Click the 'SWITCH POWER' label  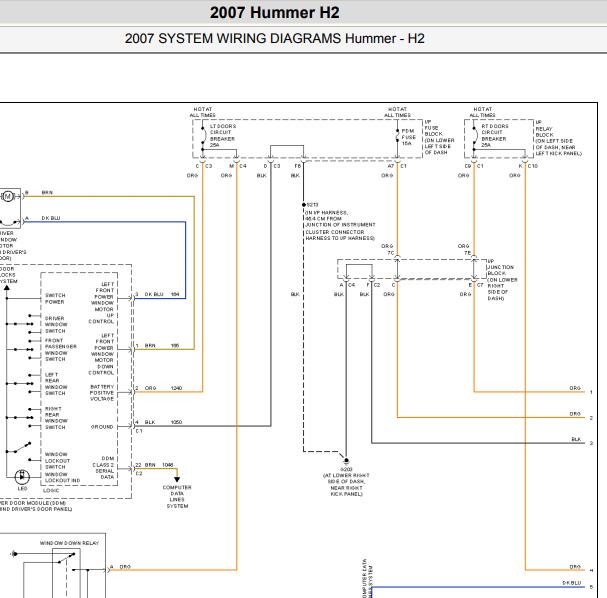(x=55, y=298)
